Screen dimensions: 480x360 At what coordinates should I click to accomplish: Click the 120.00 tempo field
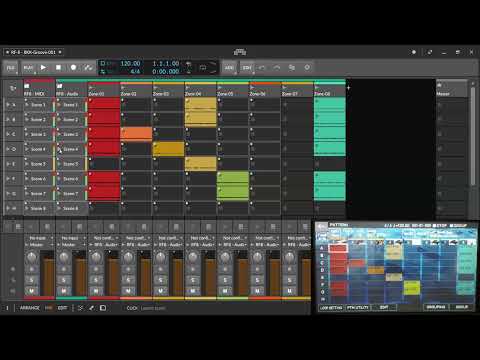coord(130,63)
